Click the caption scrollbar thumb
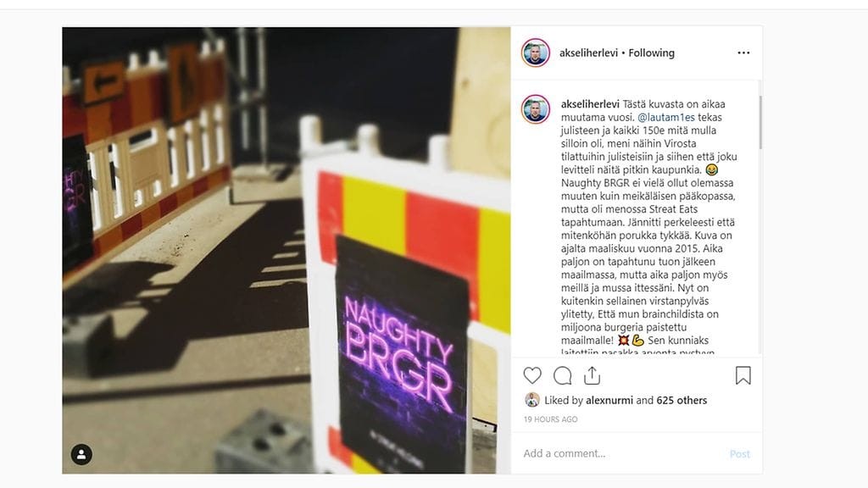 pyautogui.click(x=760, y=123)
